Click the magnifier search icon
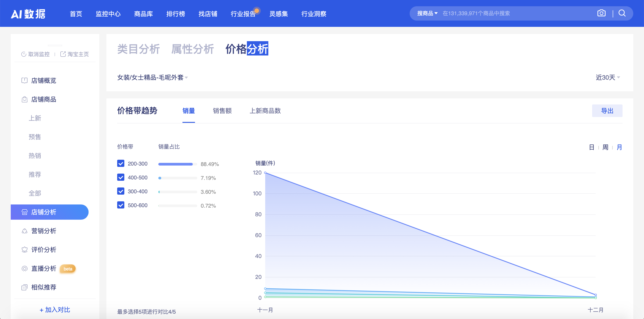 pos(622,13)
